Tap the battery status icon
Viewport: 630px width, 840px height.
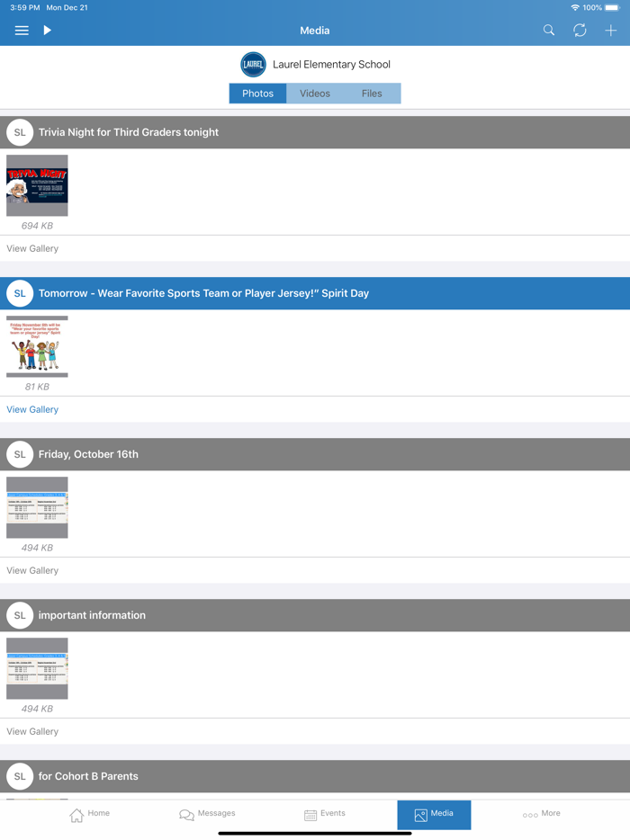[x=612, y=7]
